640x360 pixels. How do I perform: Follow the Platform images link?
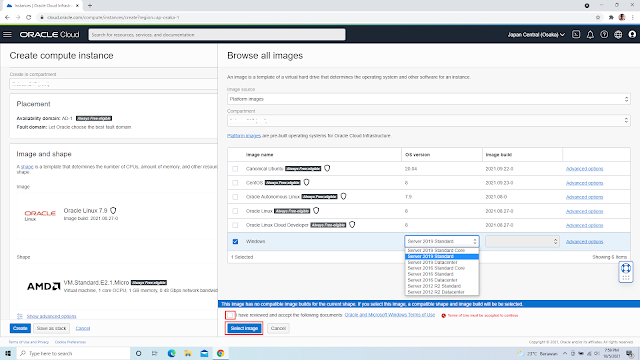(244, 136)
